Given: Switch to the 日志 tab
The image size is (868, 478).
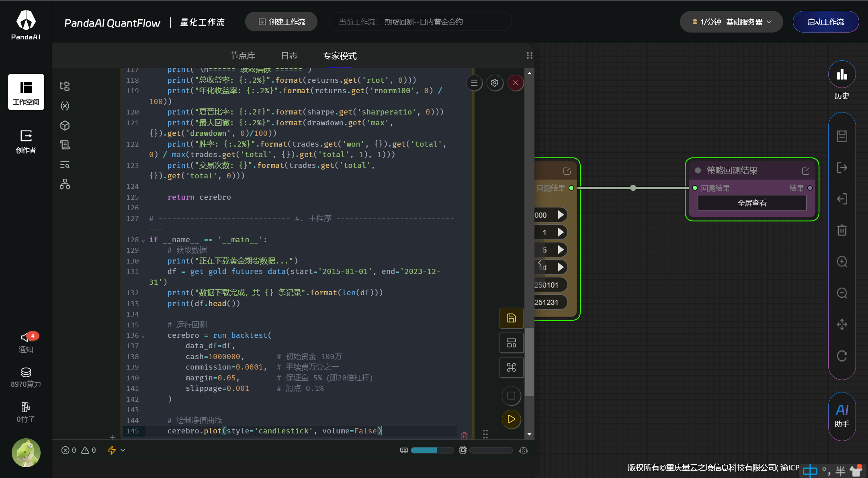Looking at the screenshot, I should pyautogui.click(x=289, y=56).
